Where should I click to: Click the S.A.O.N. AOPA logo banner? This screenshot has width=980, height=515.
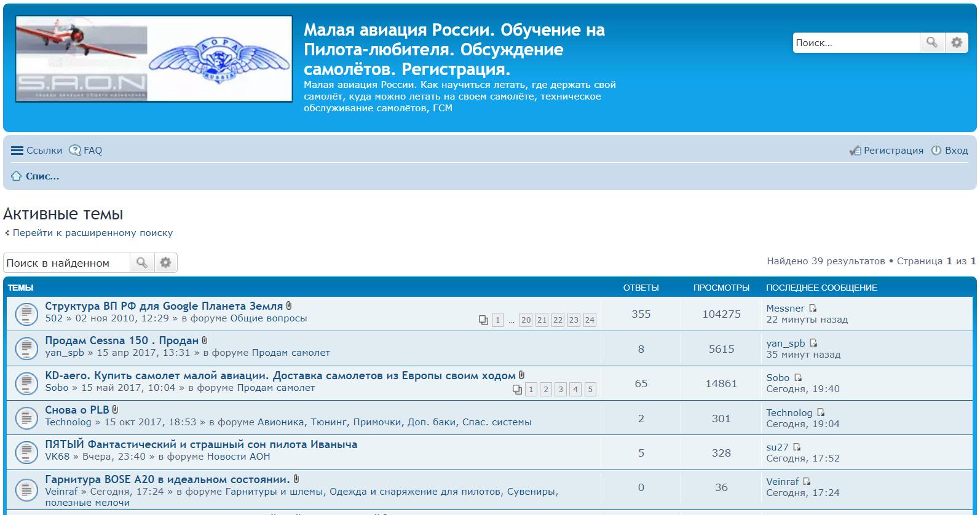(x=154, y=59)
